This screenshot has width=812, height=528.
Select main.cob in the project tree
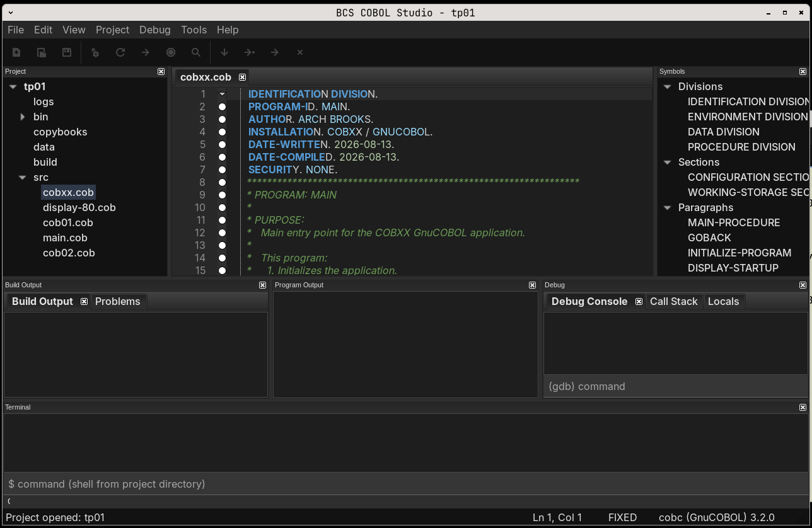point(65,238)
